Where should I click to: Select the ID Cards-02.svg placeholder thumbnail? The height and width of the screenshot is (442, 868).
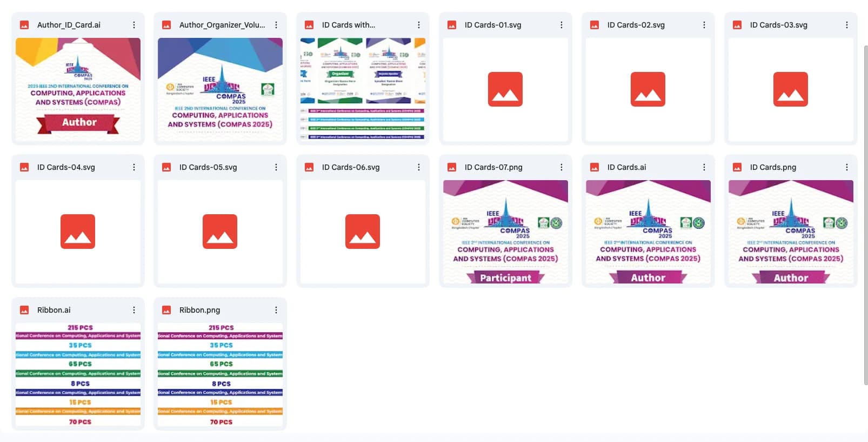click(648, 89)
